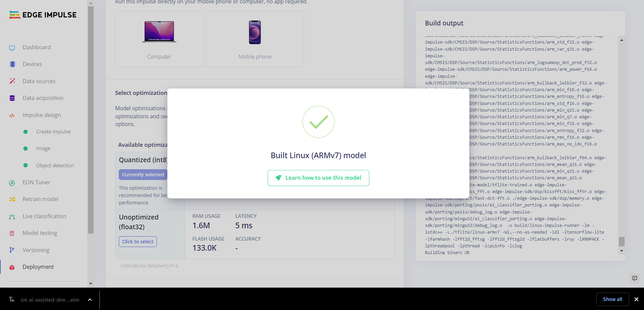
Task: Choose the Computer deployment thumbnail
Action: pyautogui.click(x=159, y=39)
